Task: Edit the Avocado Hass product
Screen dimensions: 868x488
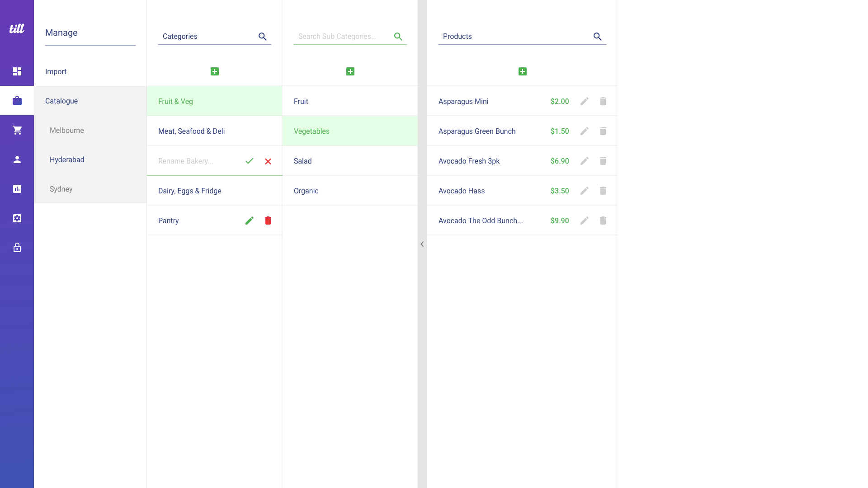Action: [x=585, y=191]
